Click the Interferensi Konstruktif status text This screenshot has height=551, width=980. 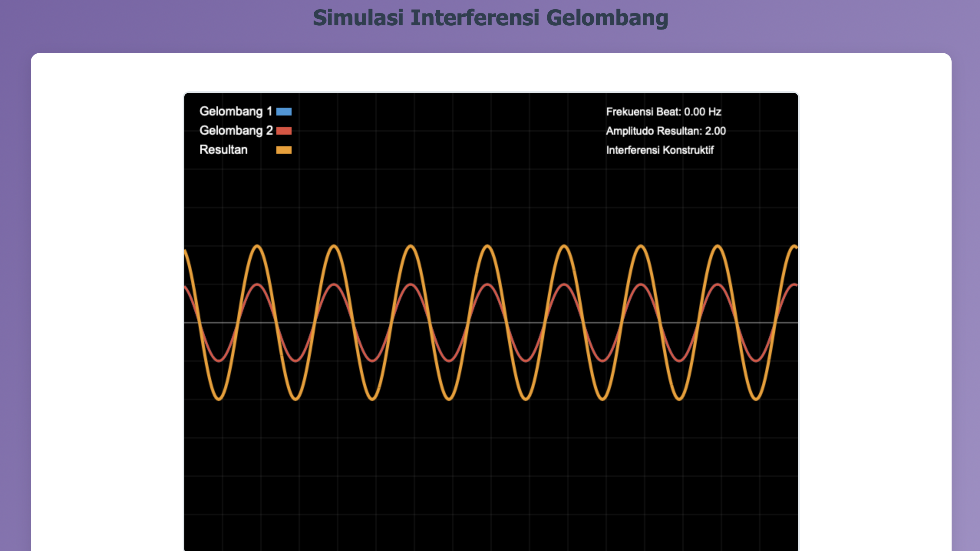click(660, 150)
